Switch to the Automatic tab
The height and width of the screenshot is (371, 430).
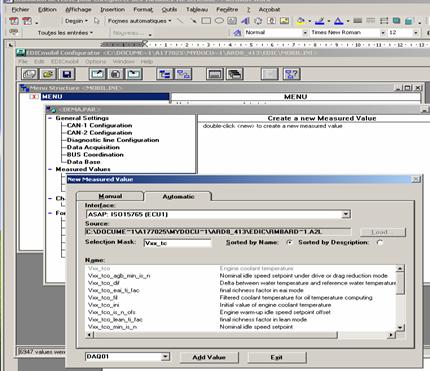[178, 196]
